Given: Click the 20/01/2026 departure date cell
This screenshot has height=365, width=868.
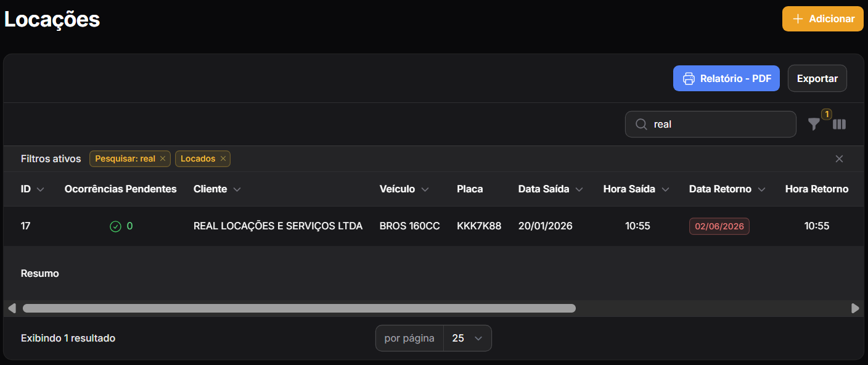Looking at the screenshot, I should coord(546,226).
